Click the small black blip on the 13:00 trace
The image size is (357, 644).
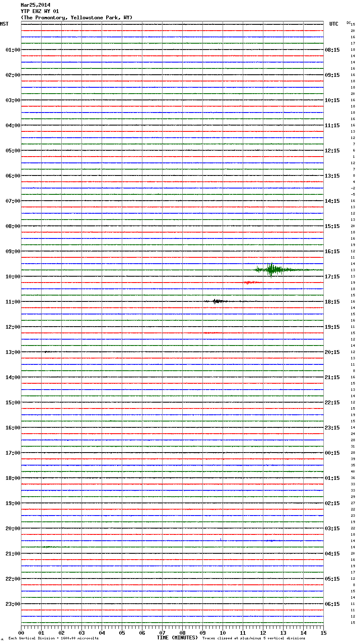pos(46,351)
